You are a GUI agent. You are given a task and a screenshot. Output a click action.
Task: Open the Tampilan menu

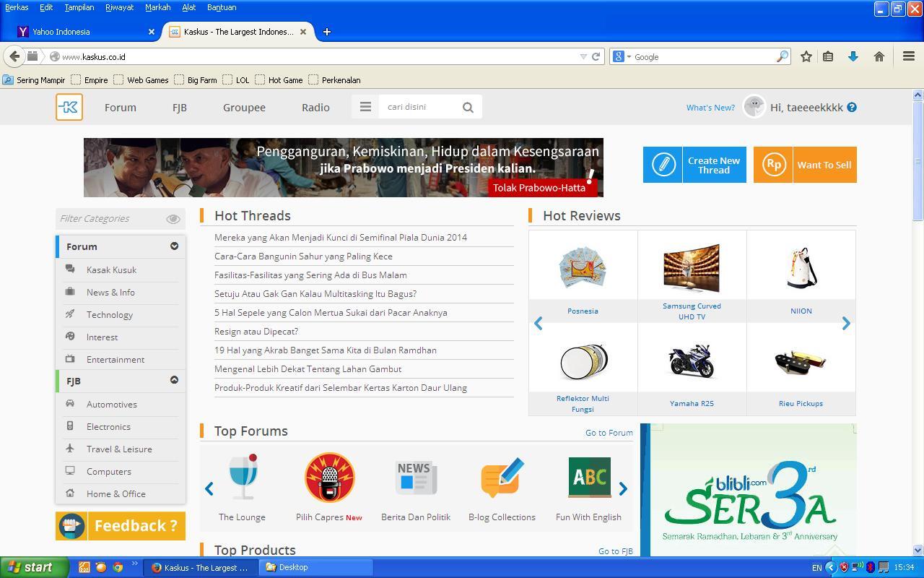(79, 7)
